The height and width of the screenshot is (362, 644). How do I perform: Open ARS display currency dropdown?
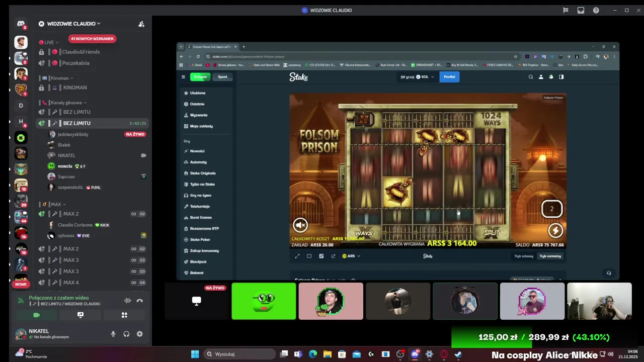pos(351,256)
